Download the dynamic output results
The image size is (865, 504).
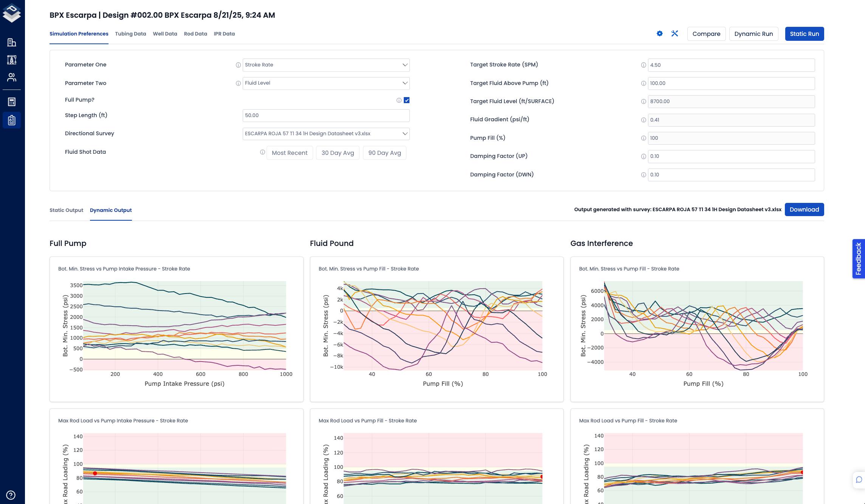pyautogui.click(x=804, y=209)
